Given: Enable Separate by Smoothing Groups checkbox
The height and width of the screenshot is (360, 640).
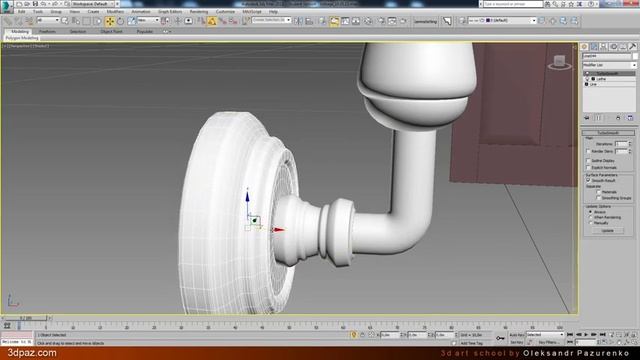Looking at the screenshot, I should (599, 198).
